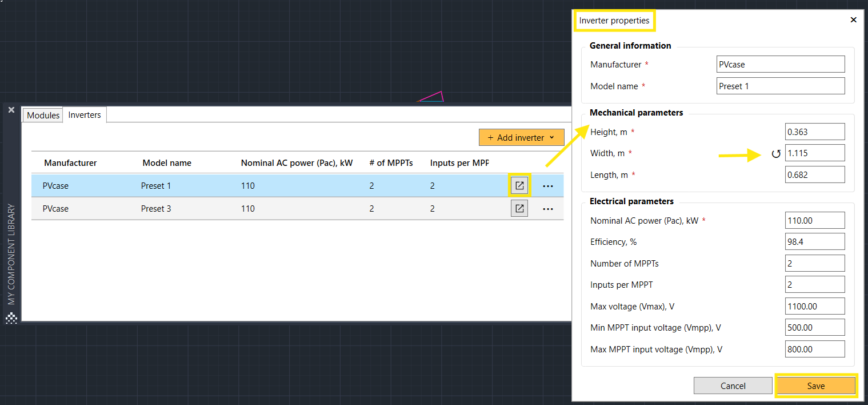Click the Height, m input field

[x=815, y=132]
